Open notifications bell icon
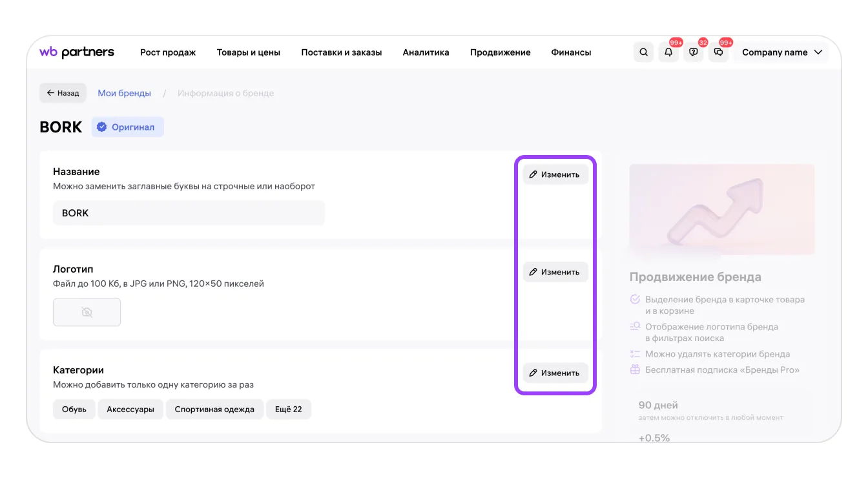This screenshot has height=478, width=868. pyautogui.click(x=668, y=52)
